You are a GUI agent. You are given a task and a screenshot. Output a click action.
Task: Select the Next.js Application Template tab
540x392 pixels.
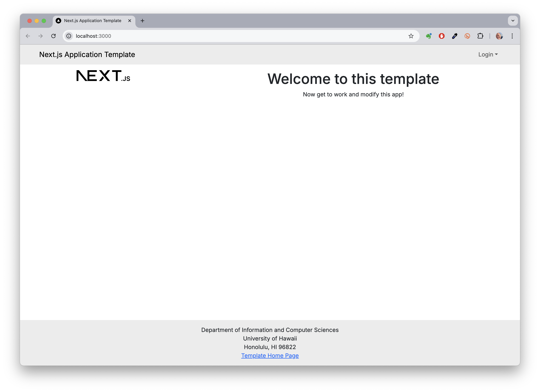coord(93,21)
